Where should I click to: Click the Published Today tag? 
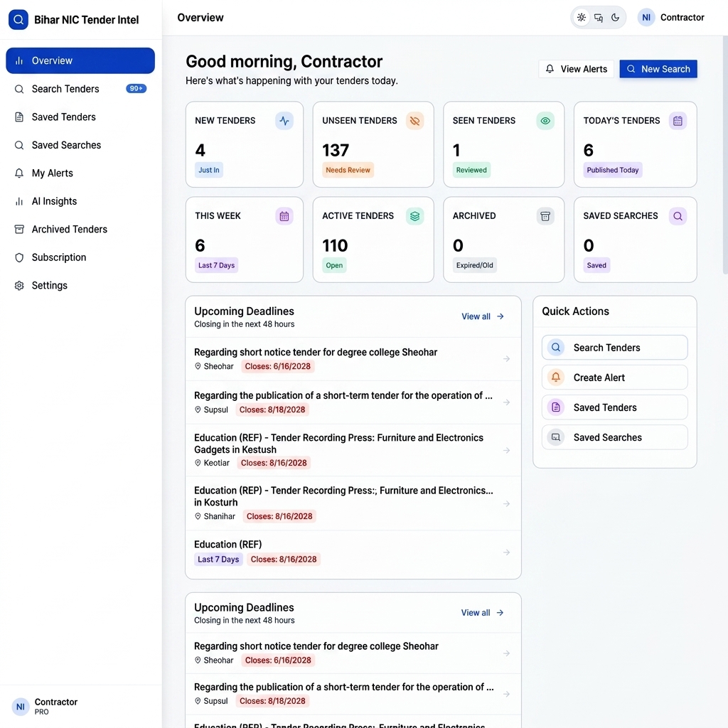tap(612, 170)
